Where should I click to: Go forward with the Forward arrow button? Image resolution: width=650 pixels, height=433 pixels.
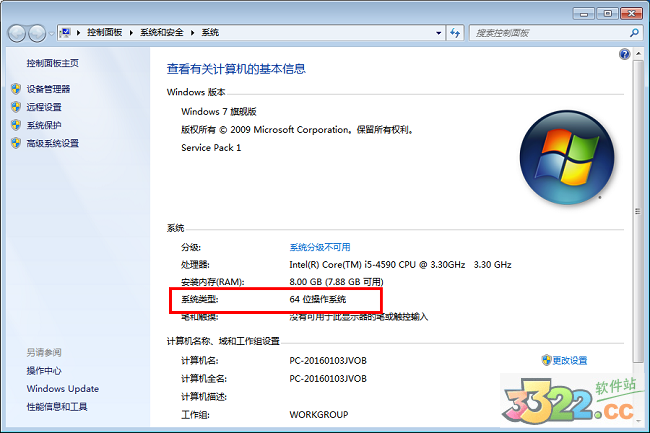click(x=37, y=33)
